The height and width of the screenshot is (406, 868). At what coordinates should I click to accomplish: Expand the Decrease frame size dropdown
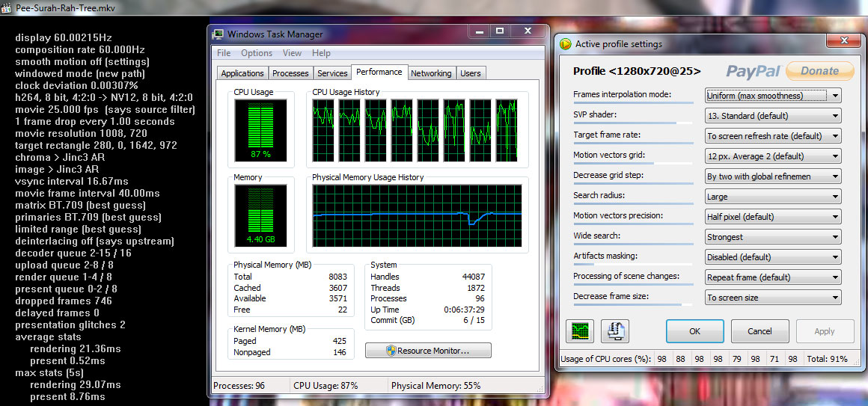[x=773, y=298]
